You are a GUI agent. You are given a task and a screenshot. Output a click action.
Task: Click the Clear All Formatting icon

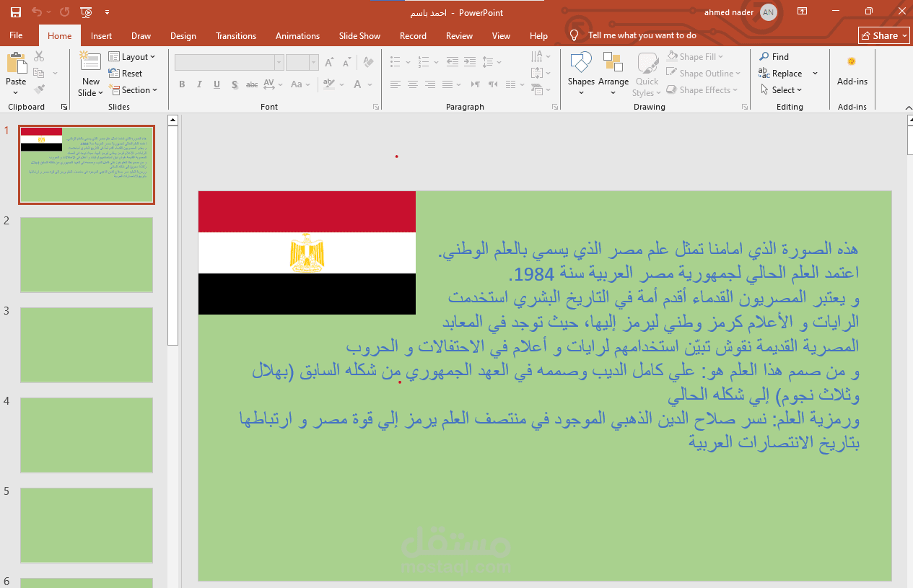tap(367, 63)
